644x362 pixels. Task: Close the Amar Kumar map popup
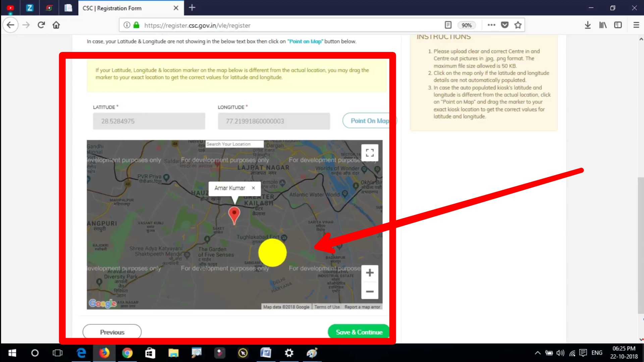(254, 187)
